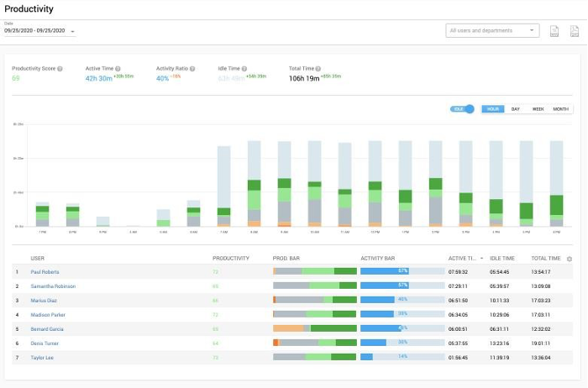Open Marius Diaz user details
Image resolution: width=588 pixels, height=388 pixels.
tap(44, 301)
